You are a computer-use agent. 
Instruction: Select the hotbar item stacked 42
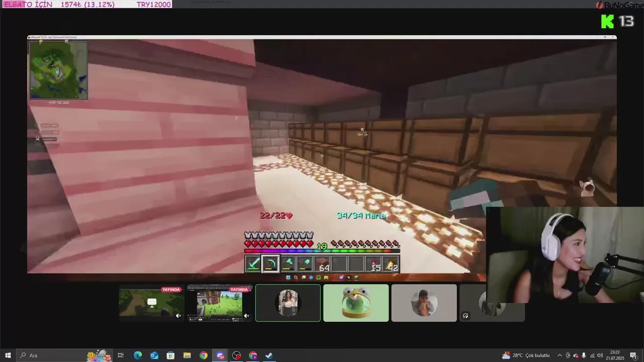391,264
